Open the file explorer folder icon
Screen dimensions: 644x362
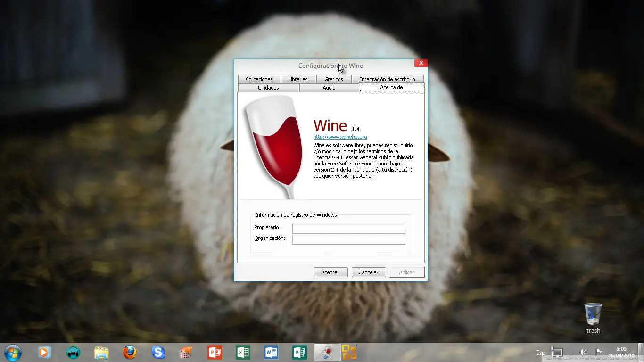[101, 352]
